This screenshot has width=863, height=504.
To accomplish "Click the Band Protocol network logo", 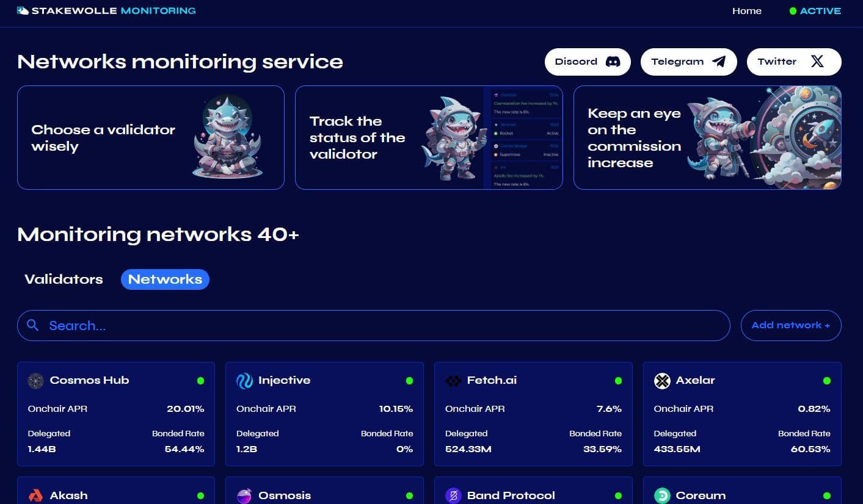I will [453, 495].
